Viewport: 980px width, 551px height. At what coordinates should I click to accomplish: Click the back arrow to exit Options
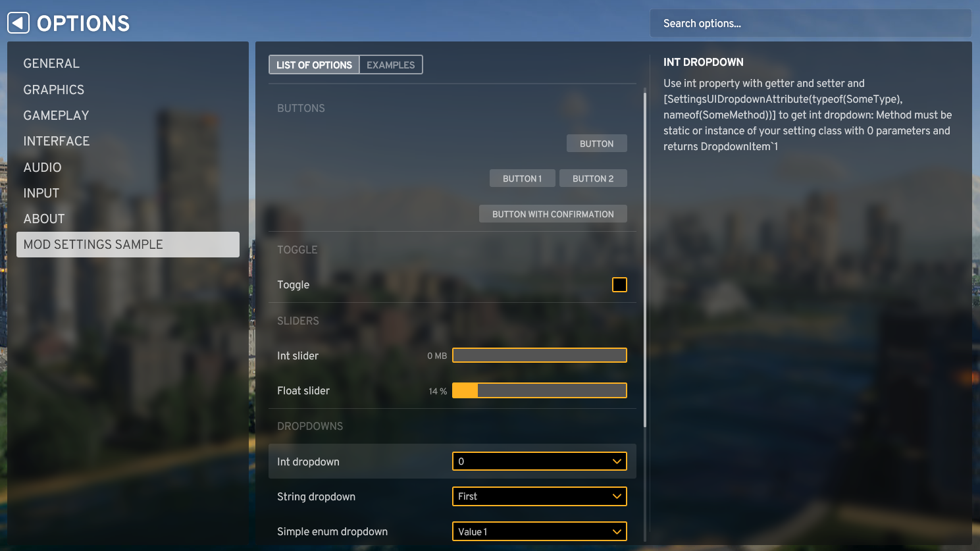pyautogui.click(x=17, y=22)
